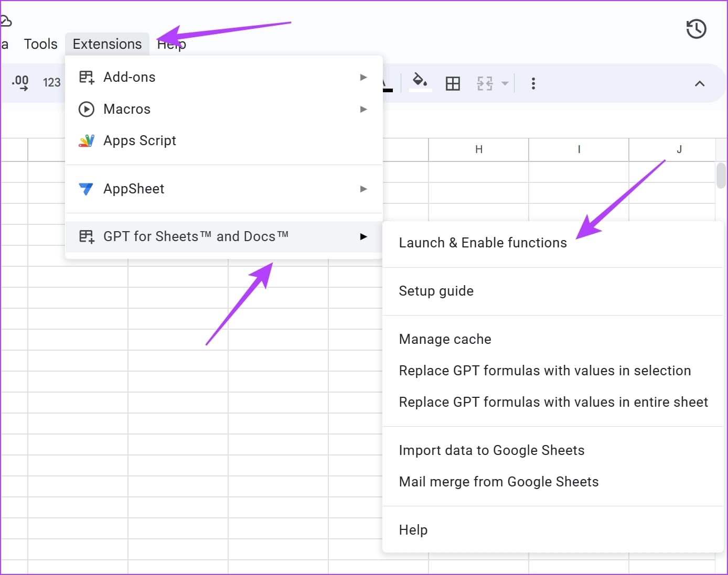Choose Launch & Enable functions
Viewport: 728px width, 575px height.
(x=553, y=243)
